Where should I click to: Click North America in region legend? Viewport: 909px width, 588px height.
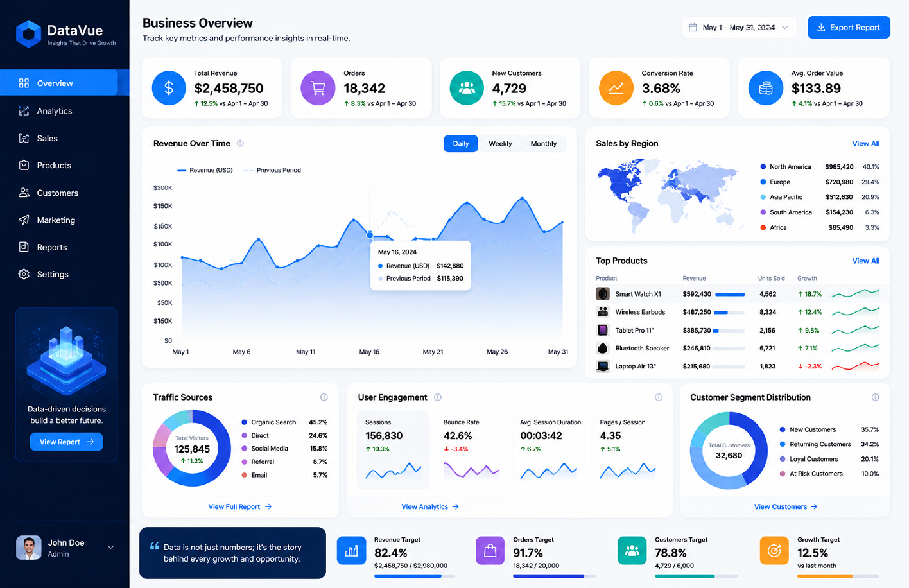click(790, 167)
